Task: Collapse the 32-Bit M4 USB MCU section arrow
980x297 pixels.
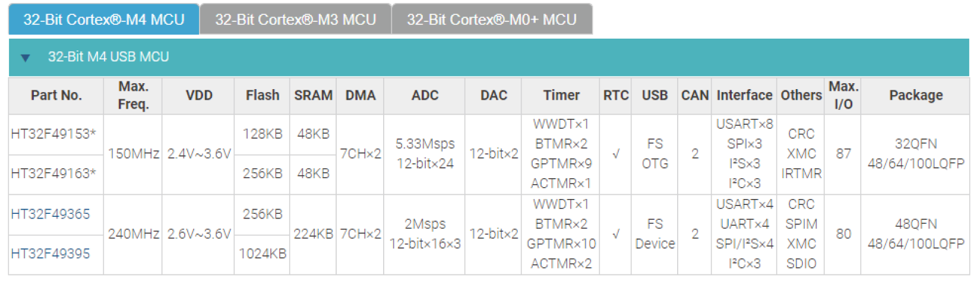Action: click(25, 58)
